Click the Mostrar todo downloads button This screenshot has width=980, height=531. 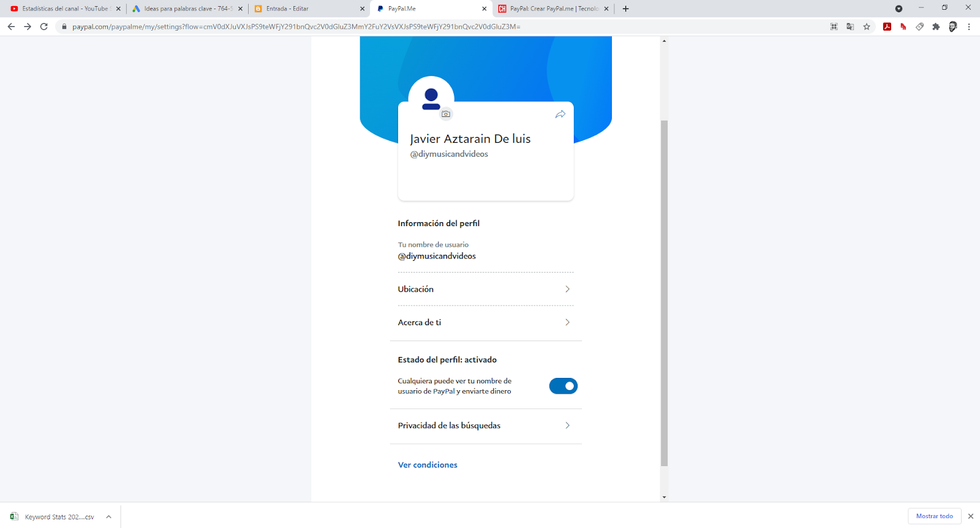click(935, 516)
